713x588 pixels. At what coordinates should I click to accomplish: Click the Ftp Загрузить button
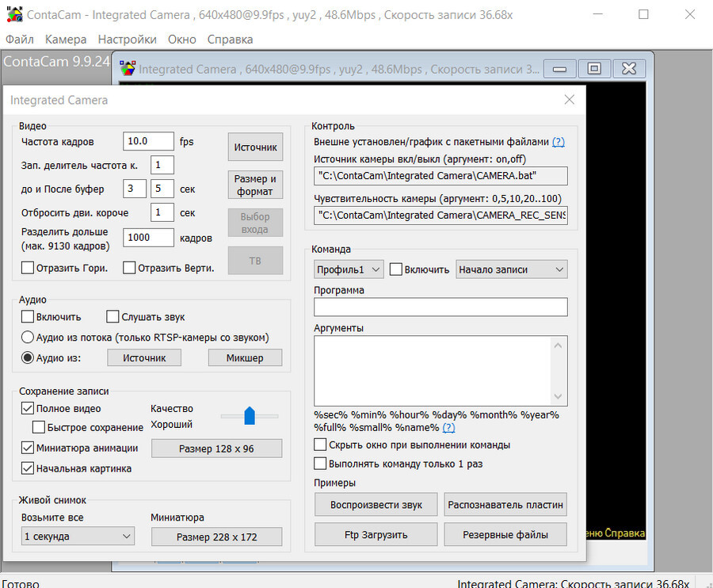tap(376, 535)
